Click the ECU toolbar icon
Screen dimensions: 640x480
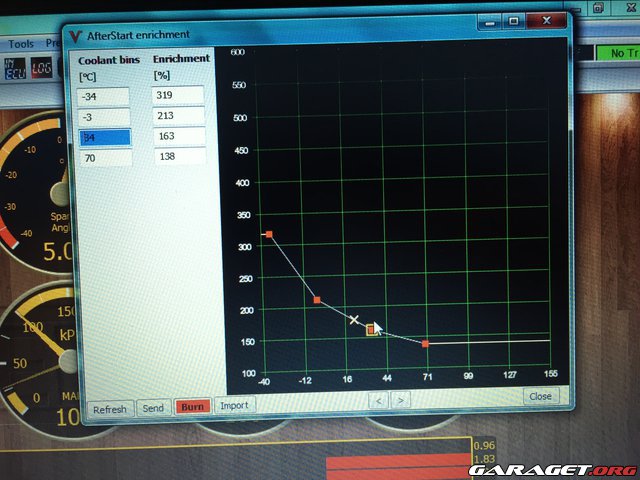click(15, 67)
